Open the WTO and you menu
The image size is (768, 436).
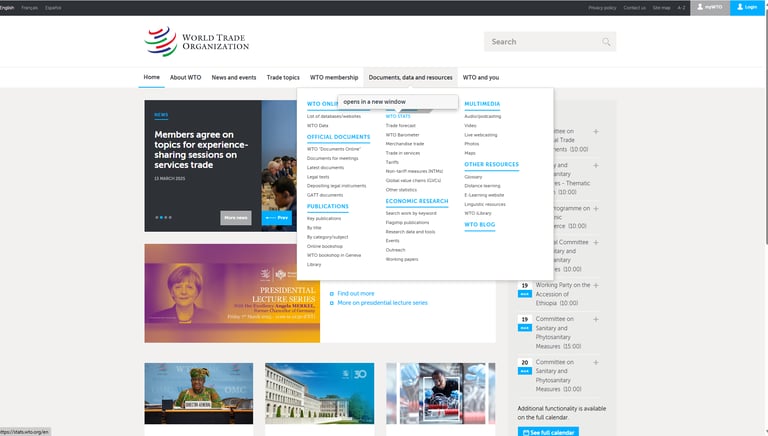(x=480, y=77)
